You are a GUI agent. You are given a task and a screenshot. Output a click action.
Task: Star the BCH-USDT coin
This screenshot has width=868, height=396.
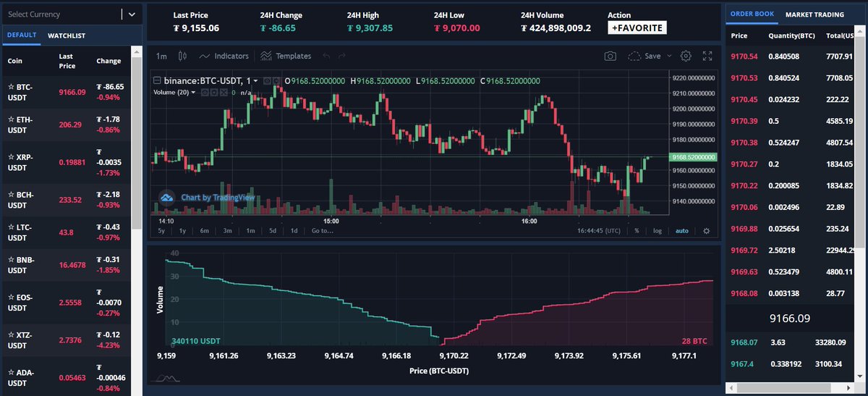(x=11, y=195)
